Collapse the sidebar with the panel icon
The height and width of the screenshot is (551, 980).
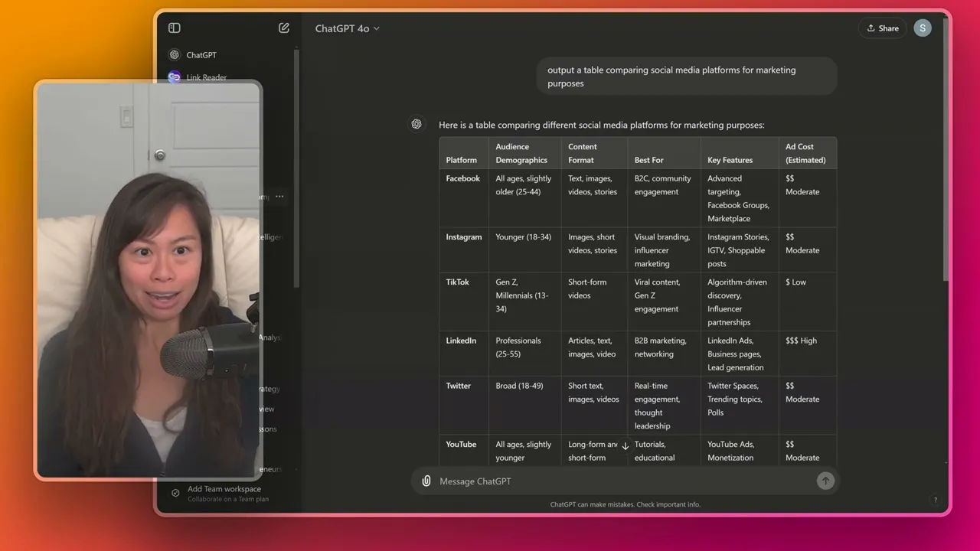point(175,28)
